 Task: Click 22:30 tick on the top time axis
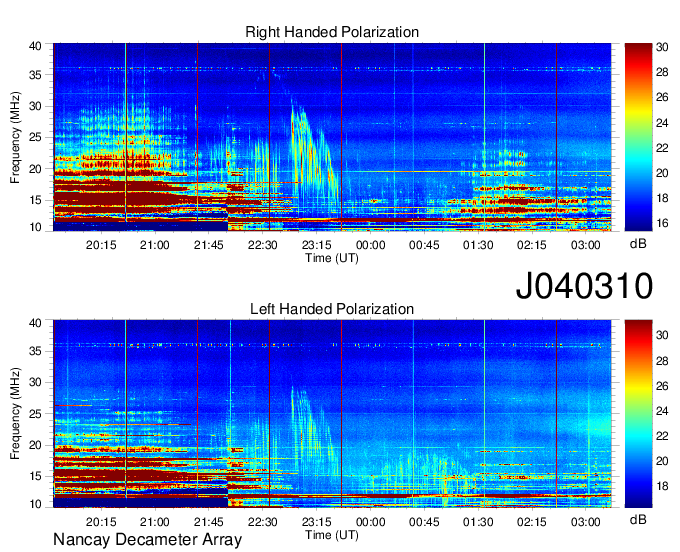click(x=263, y=245)
